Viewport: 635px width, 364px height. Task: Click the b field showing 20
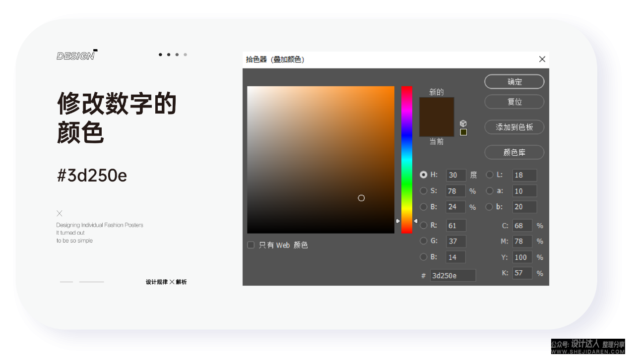coord(525,207)
